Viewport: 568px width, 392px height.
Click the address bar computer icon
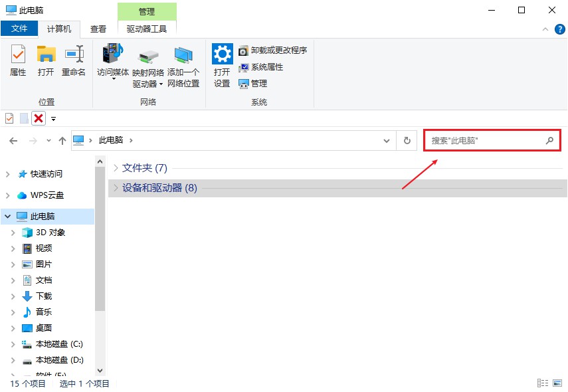point(78,140)
